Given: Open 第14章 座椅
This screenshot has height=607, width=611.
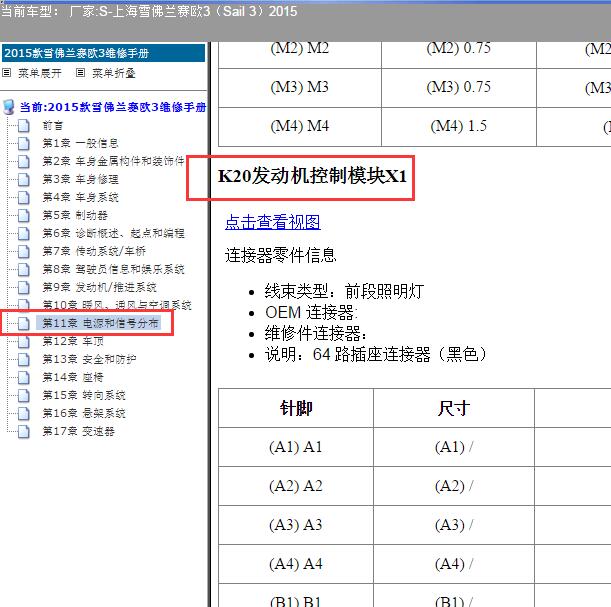Looking at the screenshot, I should coord(73,377).
